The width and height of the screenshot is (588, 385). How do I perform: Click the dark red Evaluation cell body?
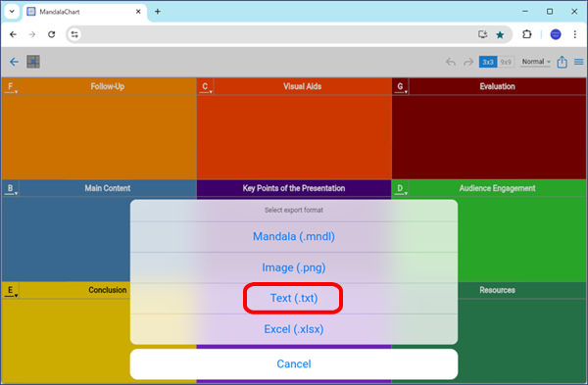pos(489,137)
